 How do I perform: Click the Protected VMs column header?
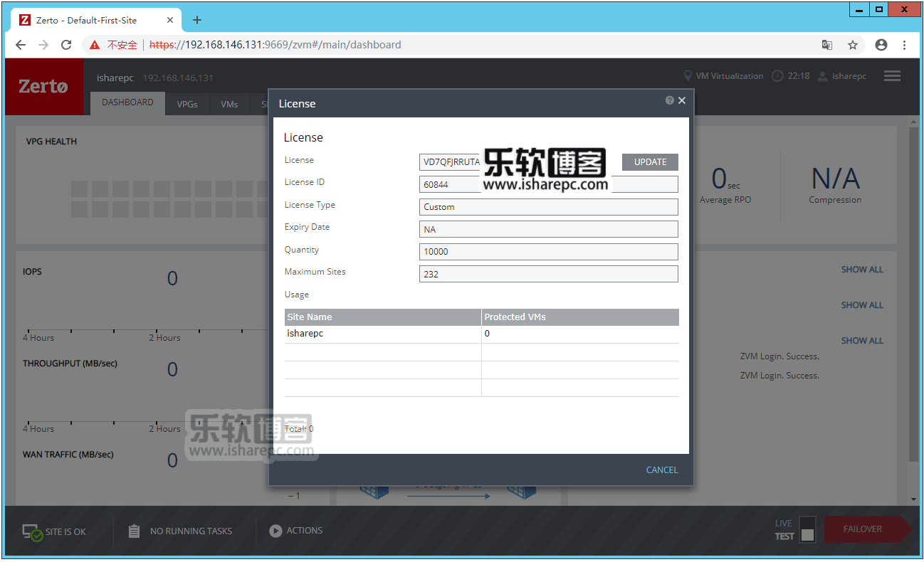coord(580,317)
